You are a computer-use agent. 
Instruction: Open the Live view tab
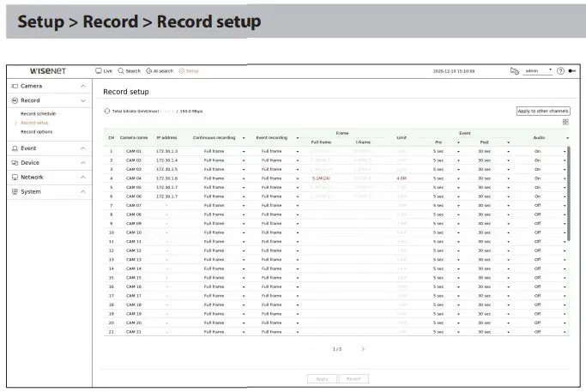tap(104, 71)
